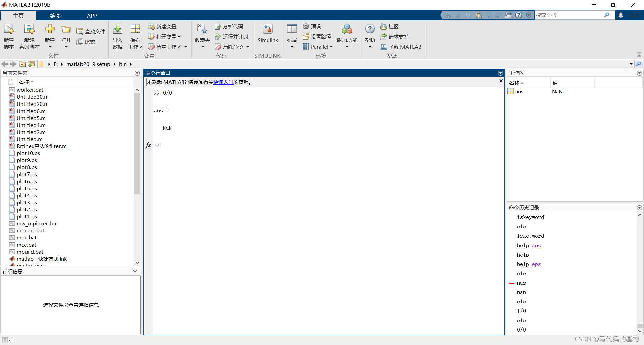This screenshot has width=644, height=345.
Task: Click the 新建脚本 (New Script) icon
Action: (9, 29)
